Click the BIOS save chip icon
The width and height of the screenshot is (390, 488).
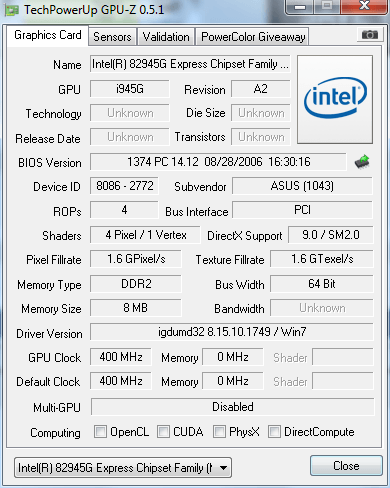pos(362,162)
